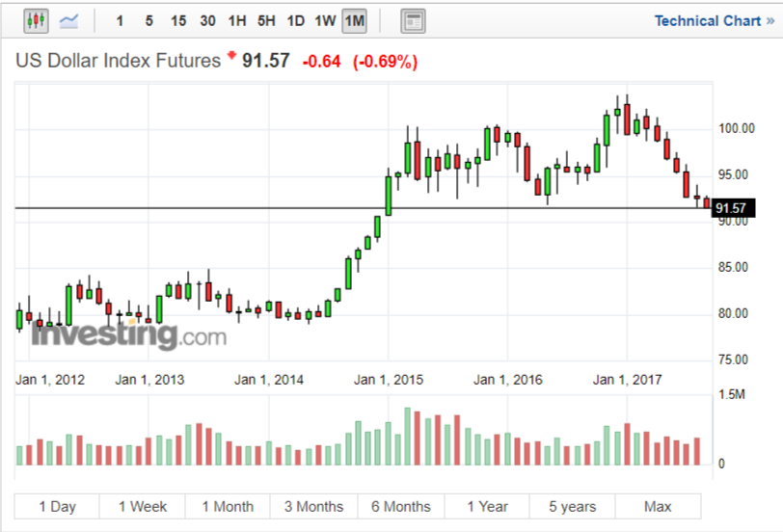Screen dimensions: 783x532
Task: Switch to the 6 Months range tab
Action: [x=400, y=506]
